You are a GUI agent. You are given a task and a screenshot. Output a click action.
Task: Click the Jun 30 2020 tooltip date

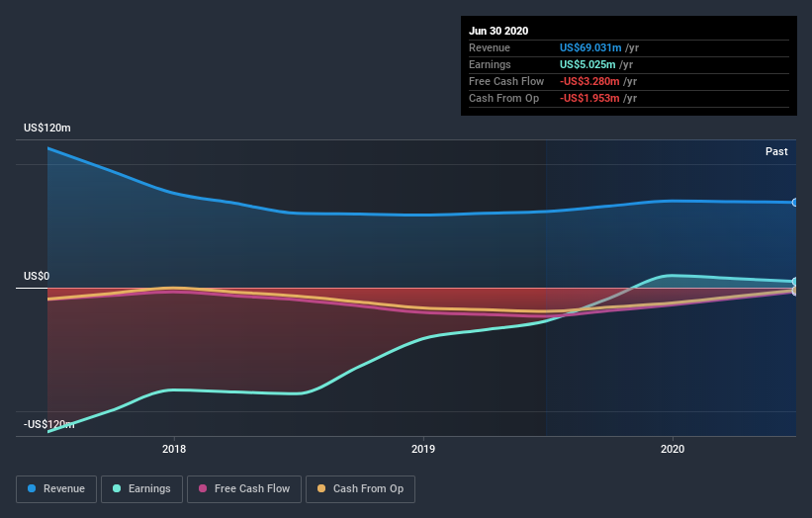498,31
